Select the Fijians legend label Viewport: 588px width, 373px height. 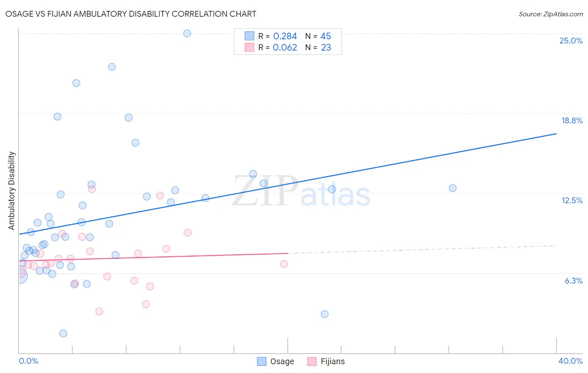coord(333,361)
